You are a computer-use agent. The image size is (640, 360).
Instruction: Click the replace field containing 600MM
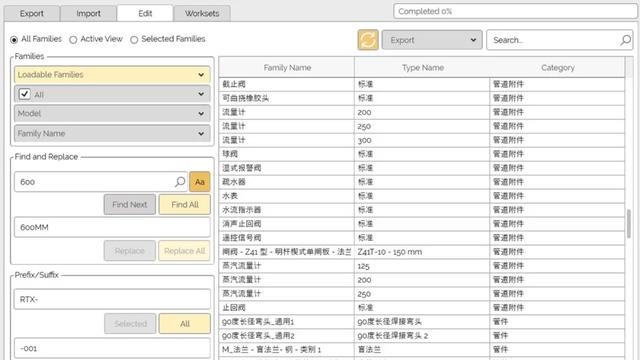coord(112,227)
